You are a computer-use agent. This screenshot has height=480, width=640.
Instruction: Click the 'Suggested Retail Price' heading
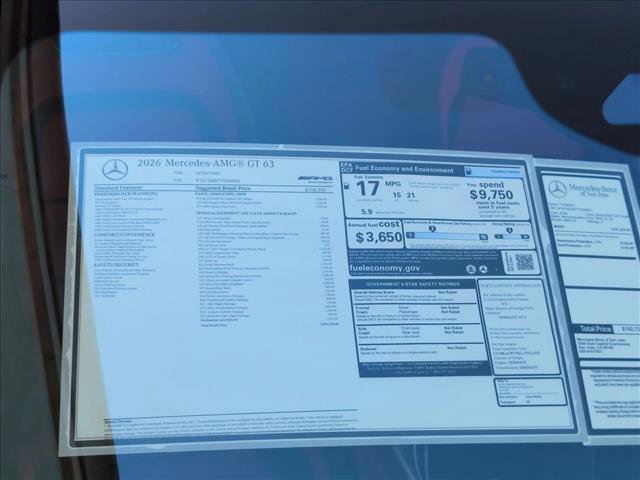tap(223, 188)
